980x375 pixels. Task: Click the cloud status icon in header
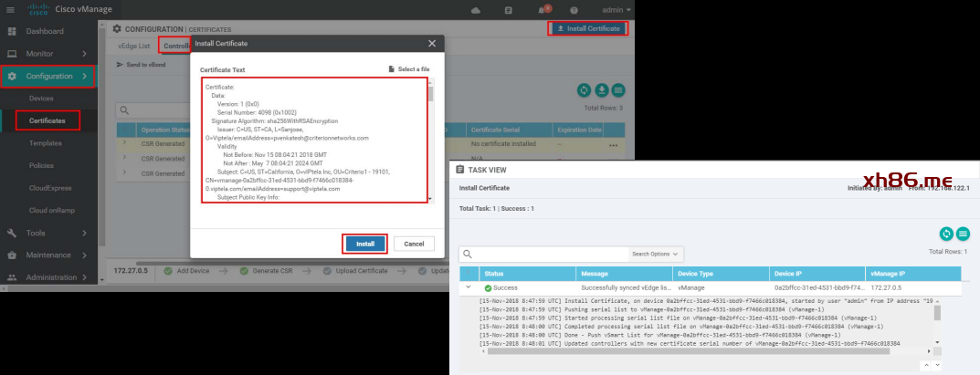476,10
